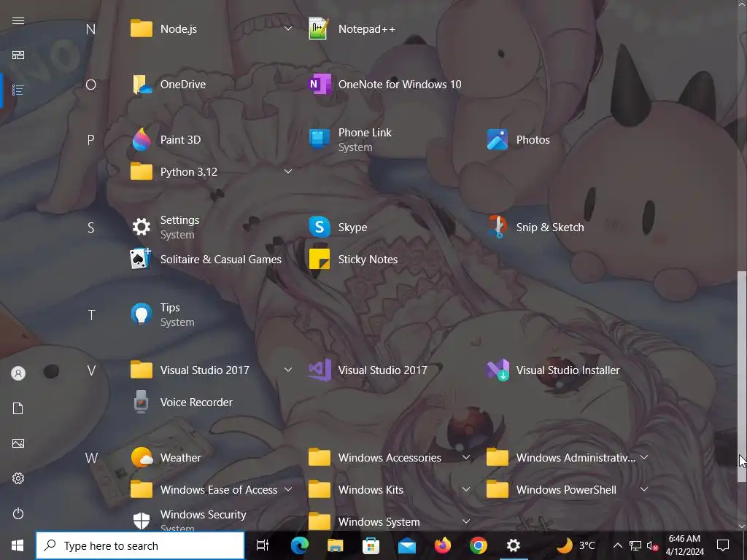Open Pictures from the left rail
Screen dimensions: 747x560
coord(18,443)
